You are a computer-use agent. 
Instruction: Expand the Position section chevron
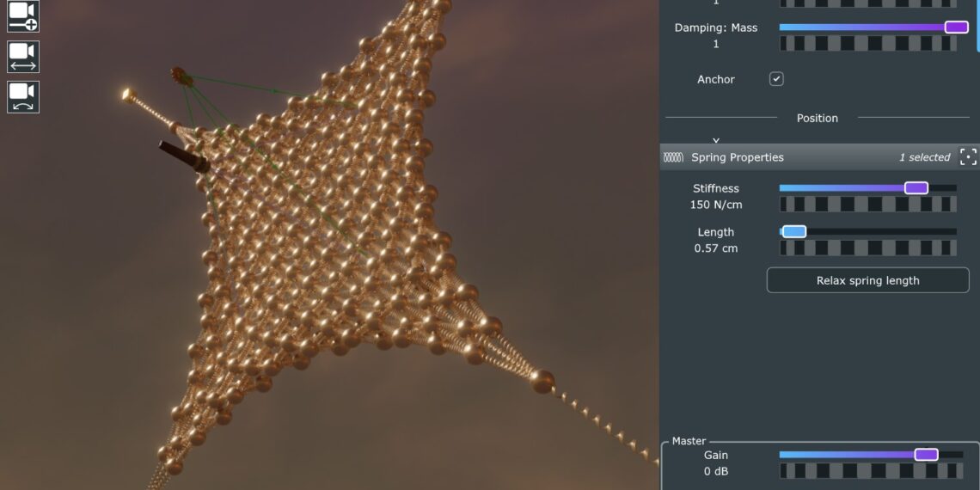point(715,139)
